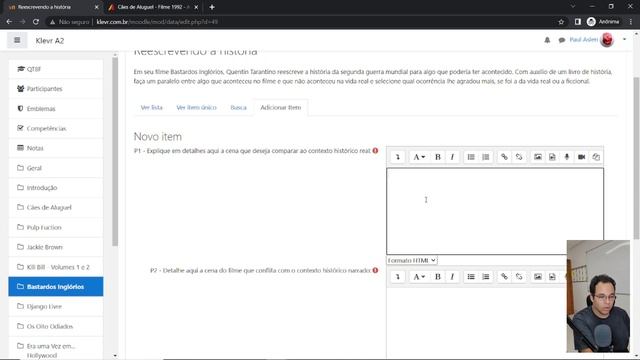Go to Cães de Aluguel section
This screenshot has height=360, width=640.
[56, 207]
